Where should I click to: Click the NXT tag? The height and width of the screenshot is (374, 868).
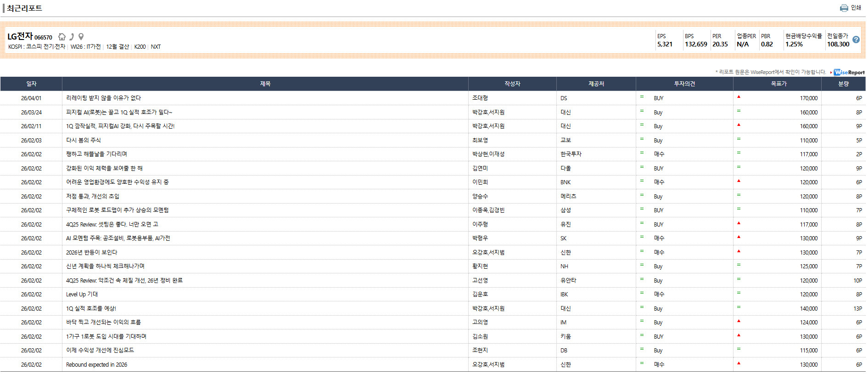(x=156, y=47)
